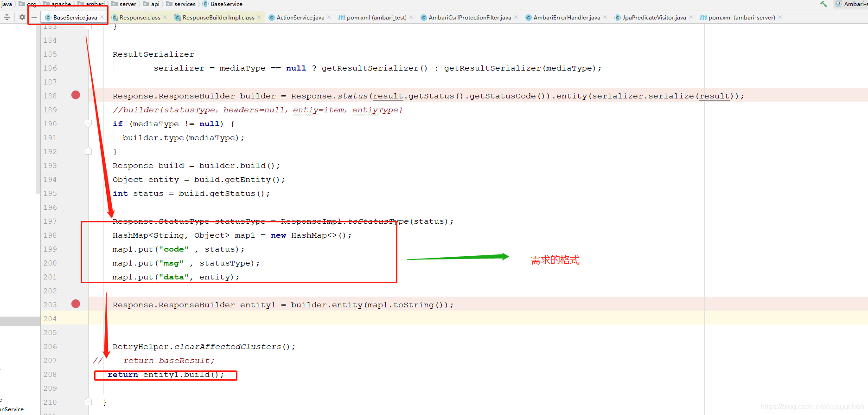Click the fold end marker at line 192
Screen dimensions: 868x415
pos(88,151)
